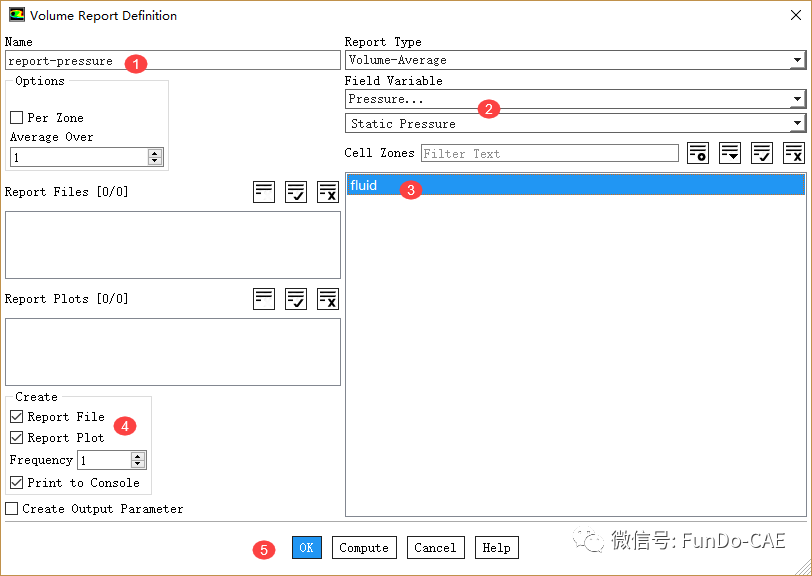812x576 pixels.
Task: Click Cell Zones filter options icon
Action: click(x=698, y=153)
